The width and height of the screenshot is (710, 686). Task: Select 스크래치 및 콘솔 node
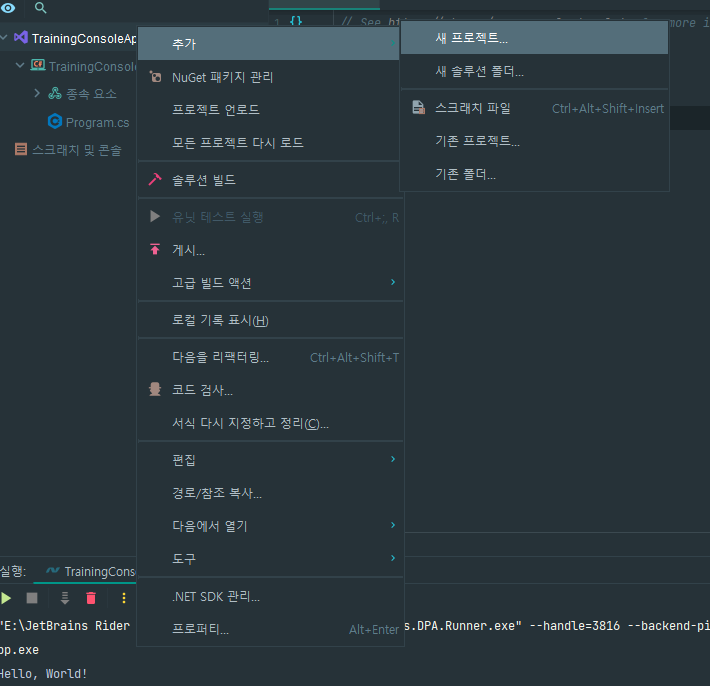[x=77, y=150]
